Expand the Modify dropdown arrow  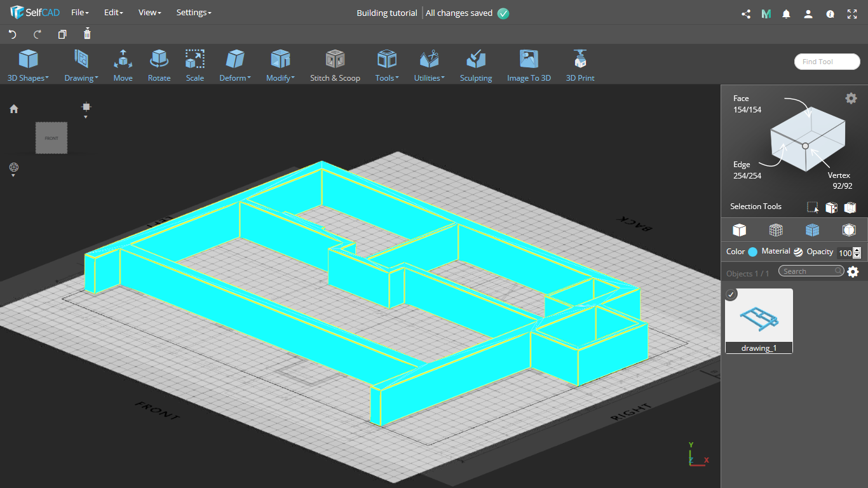pos(293,78)
